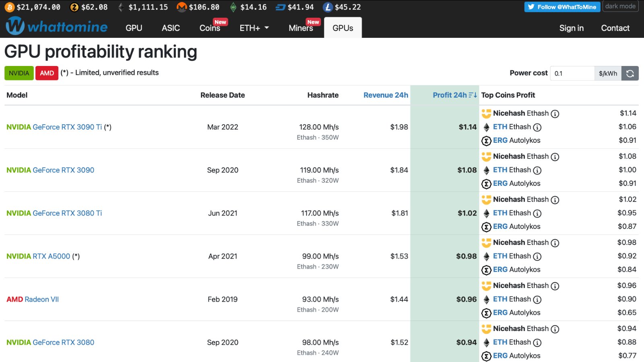Click Nicehash info icon in RTX A5000 row

tap(555, 243)
